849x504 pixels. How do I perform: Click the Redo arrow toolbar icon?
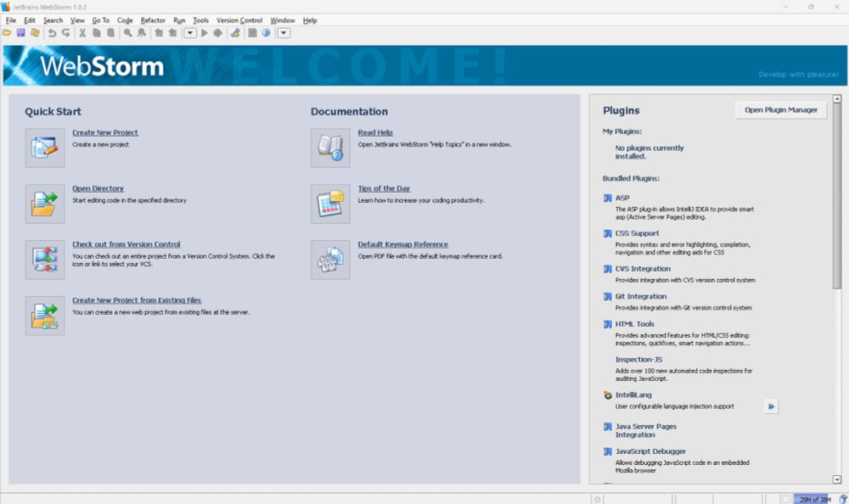pos(66,33)
